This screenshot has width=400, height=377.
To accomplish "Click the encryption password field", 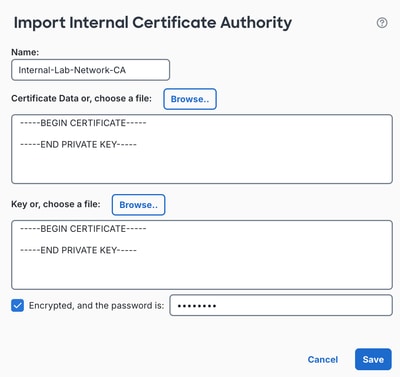I will (x=281, y=305).
